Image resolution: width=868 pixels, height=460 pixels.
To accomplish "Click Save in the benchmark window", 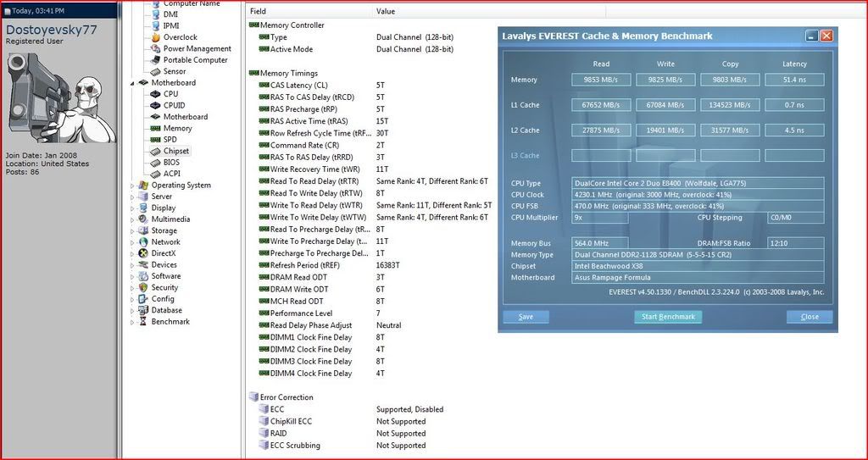I will [526, 317].
